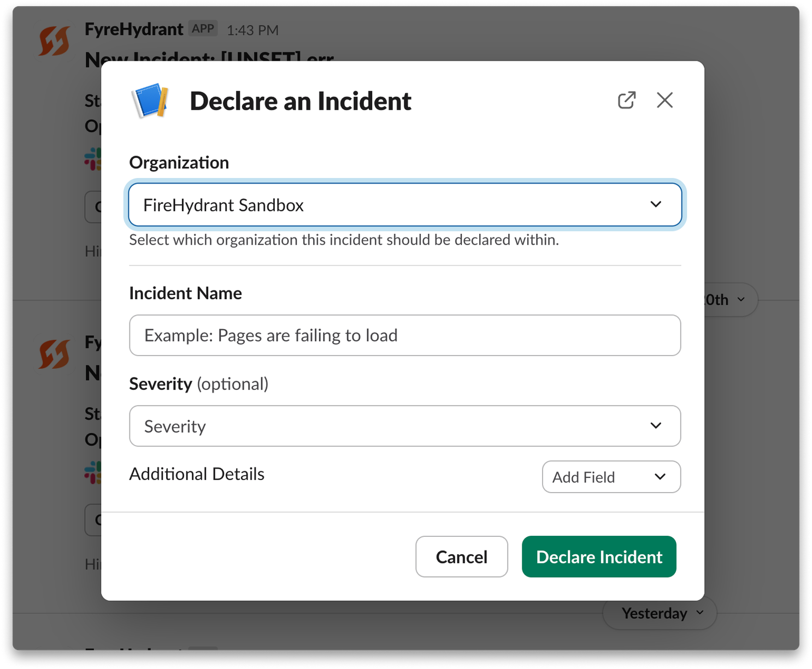The width and height of the screenshot is (812, 669).
Task: Click the Severity (optional) field label
Action: tap(199, 384)
